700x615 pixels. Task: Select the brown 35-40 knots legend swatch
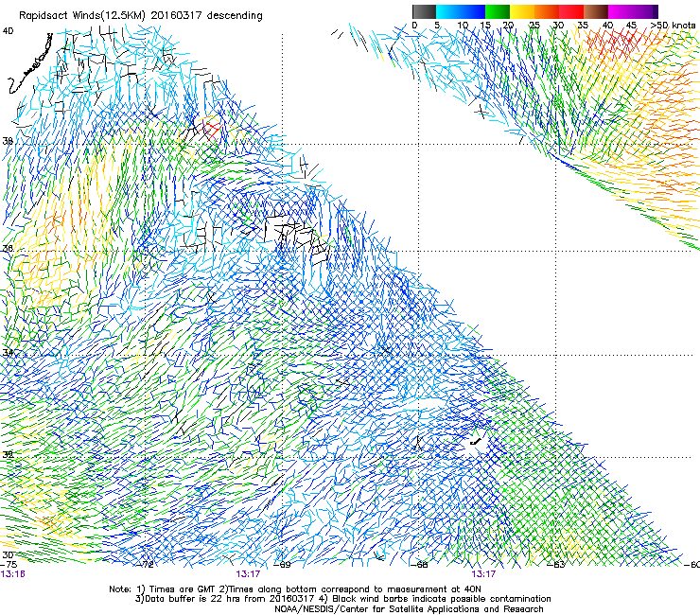point(596,11)
